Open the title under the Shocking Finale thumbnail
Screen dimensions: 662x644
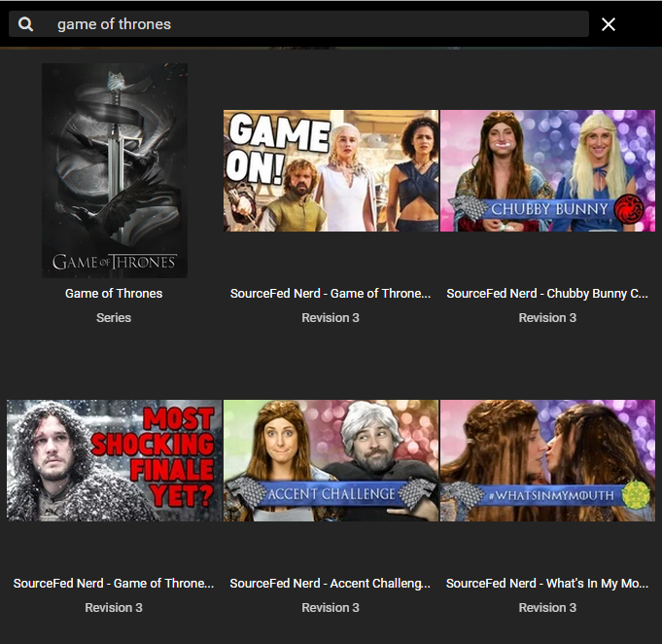(x=114, y=583)
